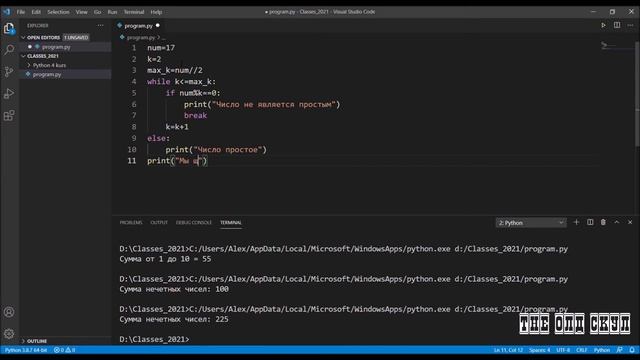This screenshot has height=360, width=640.
Task: Click the 'break' statement on line 7
Action: pyautogui.click(x=195, y=116)
